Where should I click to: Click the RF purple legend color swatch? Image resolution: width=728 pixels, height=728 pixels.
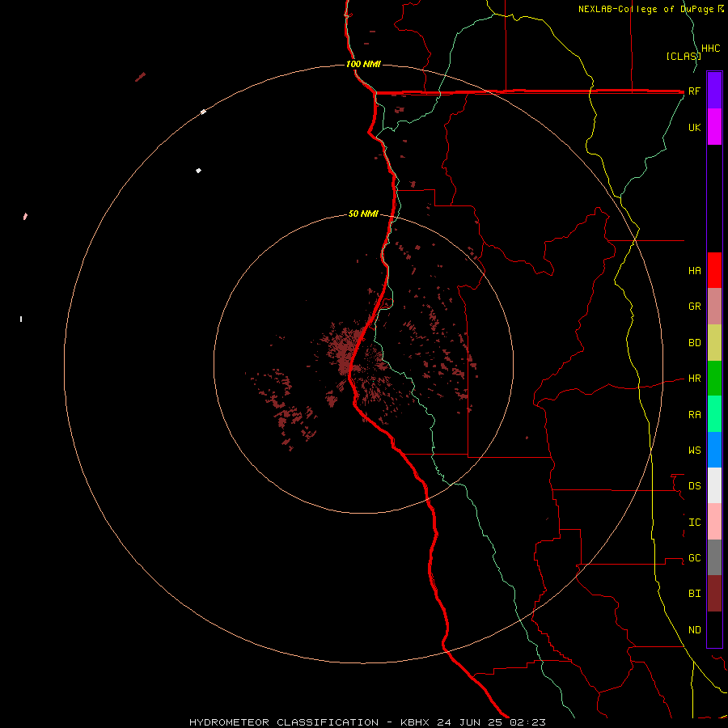(x=714, y=91)
